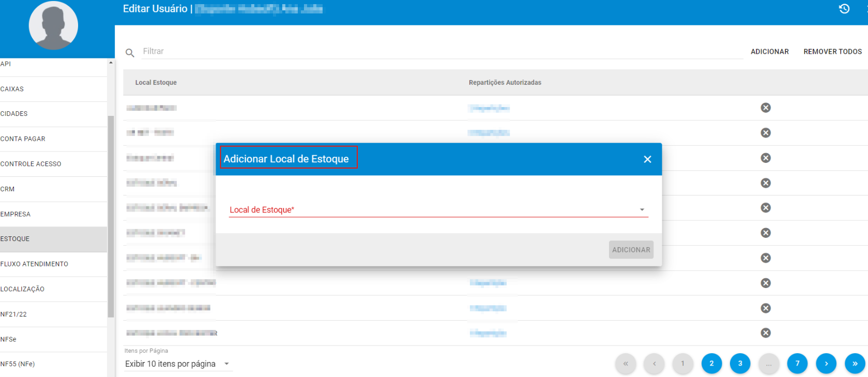This screenshot has width=868, height=377.
Task: Click the sidebar scrollbar thumb
Action: pyautogui.click(x=111, y=216)
